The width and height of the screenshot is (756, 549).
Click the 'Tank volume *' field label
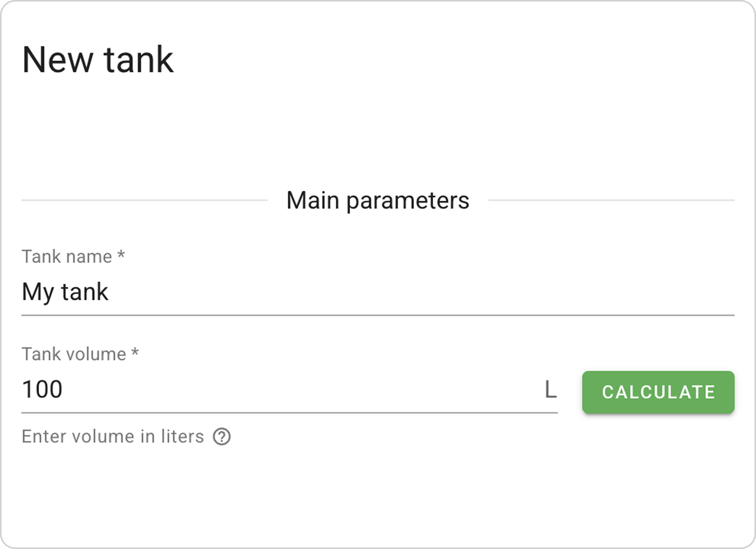pyautogui.click(x=74, y=354)
